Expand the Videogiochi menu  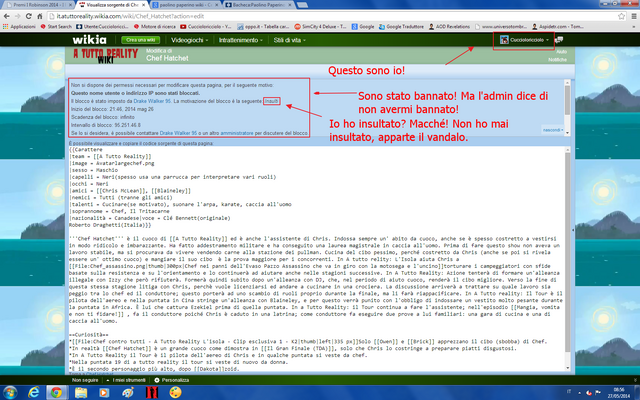click(189, 40)
